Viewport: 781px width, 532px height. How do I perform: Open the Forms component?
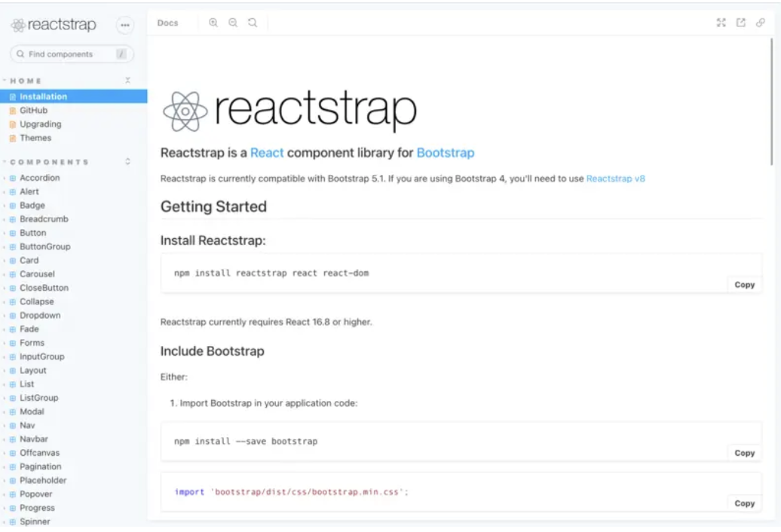click(x=32, y=343)
